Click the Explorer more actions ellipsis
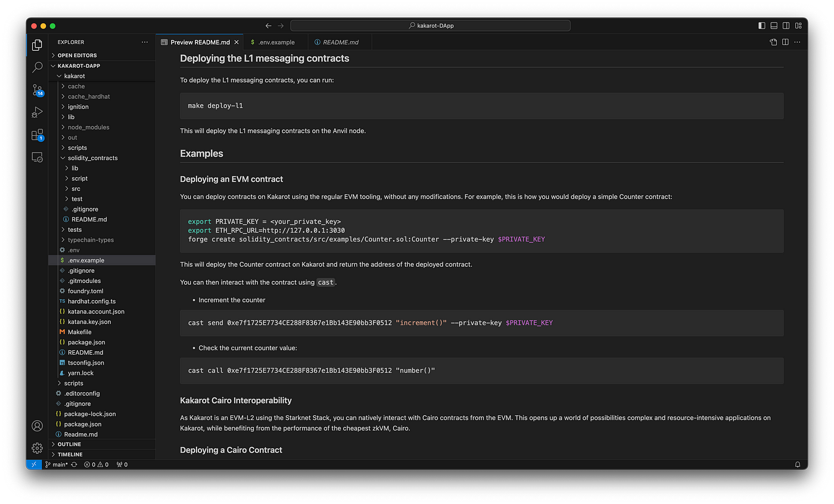The height and width of the screenshot is (504, 834). [145, 42]
